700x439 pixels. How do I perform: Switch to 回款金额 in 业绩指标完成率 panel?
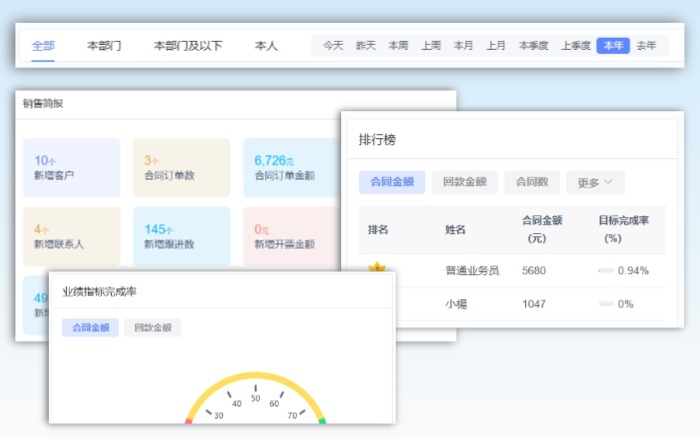click(x=153, y=328)
